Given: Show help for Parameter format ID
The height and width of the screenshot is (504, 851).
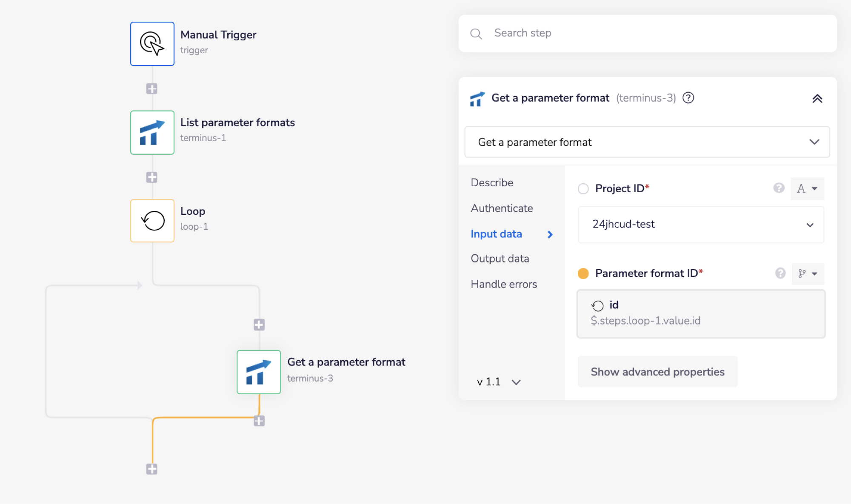Looking at the screenshot, I should click(780, 273).
